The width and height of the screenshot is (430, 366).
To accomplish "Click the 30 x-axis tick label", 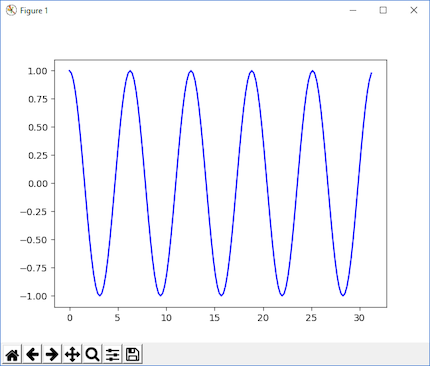I will coord(359,318).
